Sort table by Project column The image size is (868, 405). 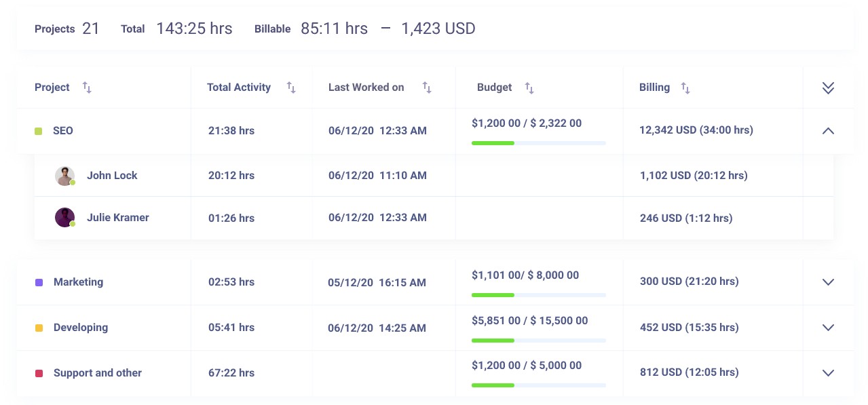pyautogui.click(x=87, y=88)
